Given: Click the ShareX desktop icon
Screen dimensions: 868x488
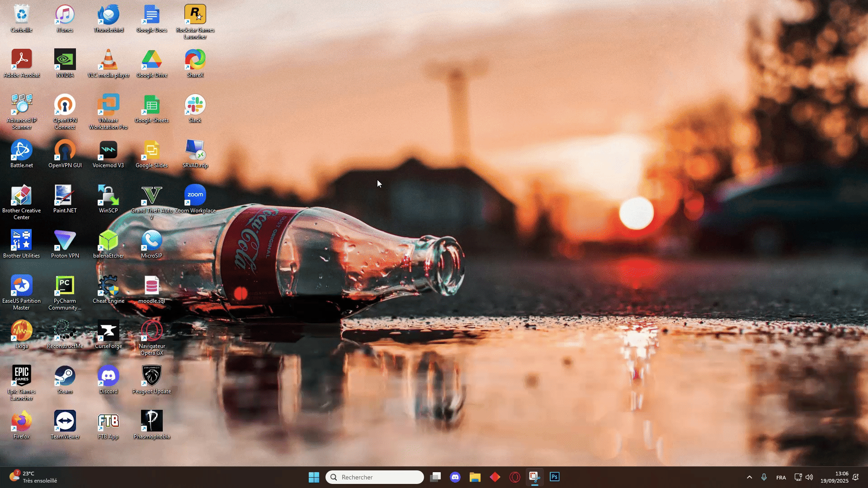Looking at the screenshot, I should point(195,60).
